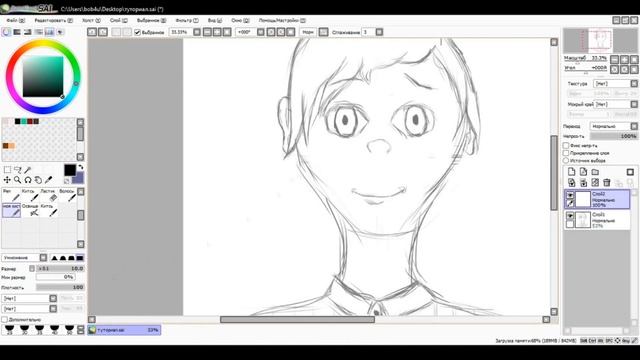
Task: Select the rectangular selection tool
Action: pos(7,170)
